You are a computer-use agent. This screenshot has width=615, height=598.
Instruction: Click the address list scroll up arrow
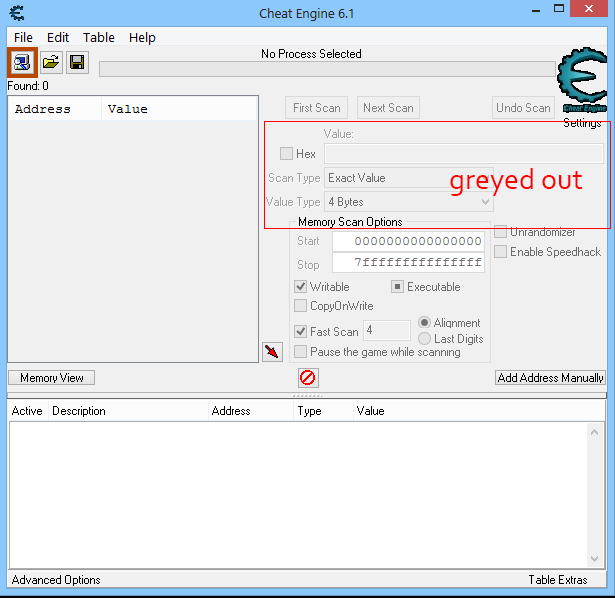(x=595, y=433)
